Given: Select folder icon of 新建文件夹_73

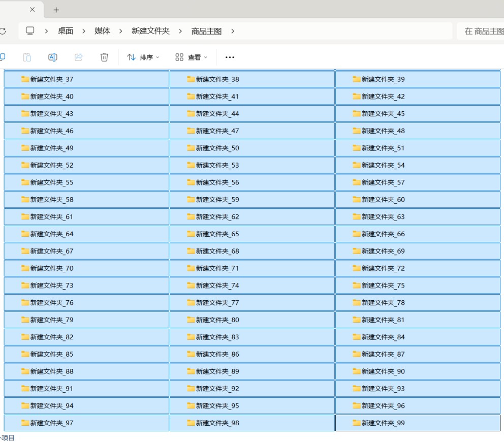Looking at the screenshot, I should (25, 285).
